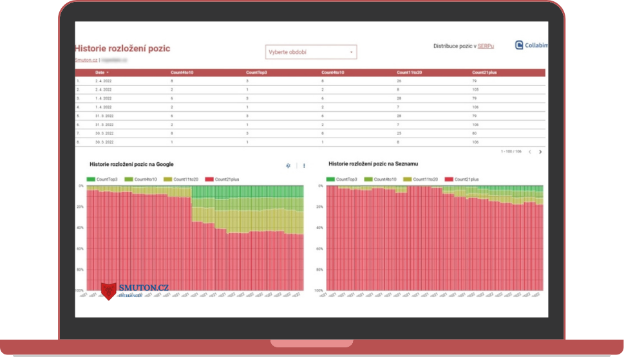The height and width of the screenshot is (357, 644).
Task: Select the value 25 in row 7
Action: click(x=399, y=133)
